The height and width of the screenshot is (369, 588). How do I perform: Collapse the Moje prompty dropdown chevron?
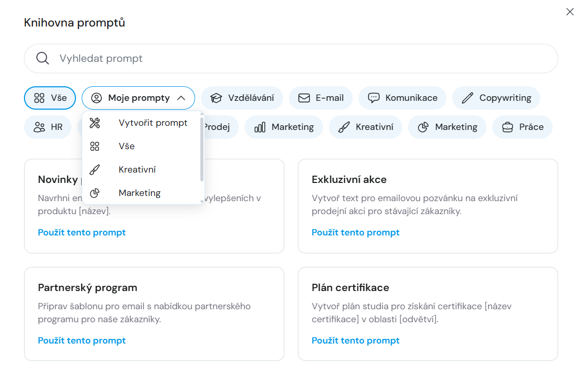point(181,98)
